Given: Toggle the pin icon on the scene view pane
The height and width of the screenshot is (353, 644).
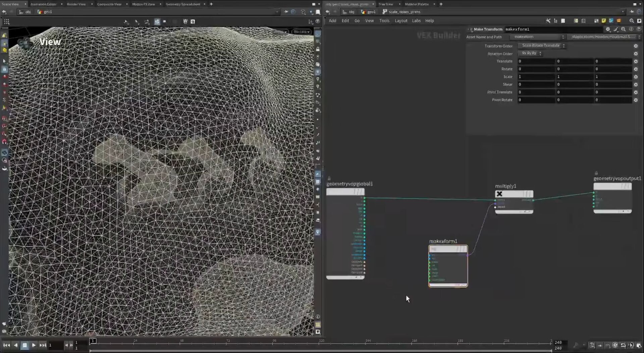Looking at the screenshot, I should pos(286,12).
